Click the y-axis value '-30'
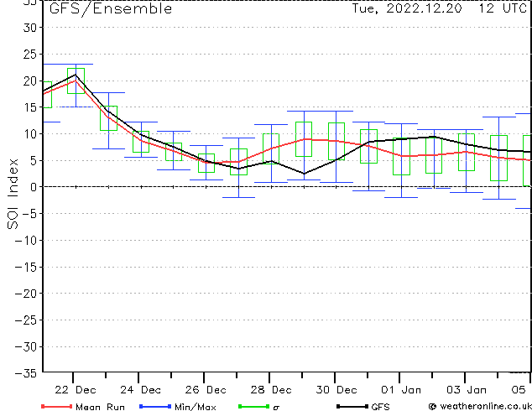532x411 pixels. pyautogui.click(x=26, y=347)
